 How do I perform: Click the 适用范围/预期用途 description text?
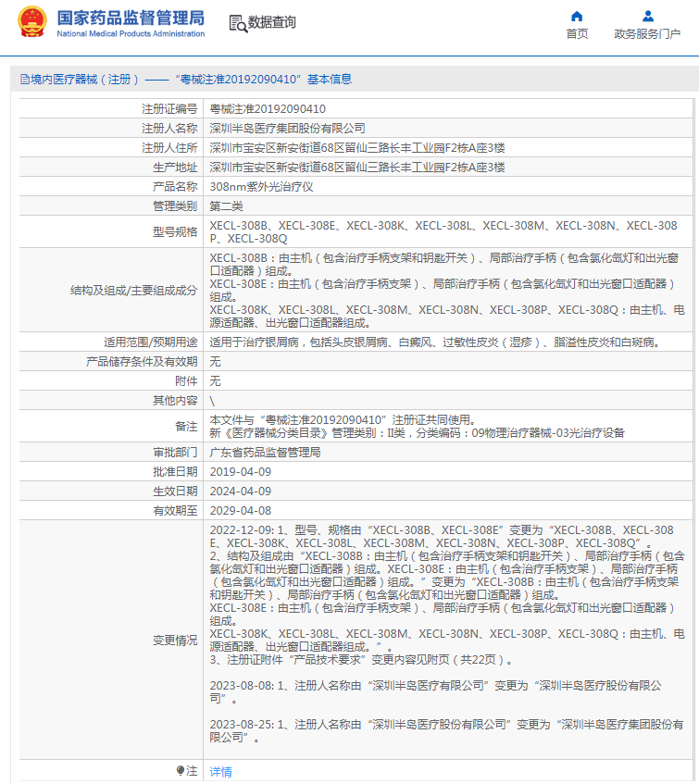click(435, 342)
